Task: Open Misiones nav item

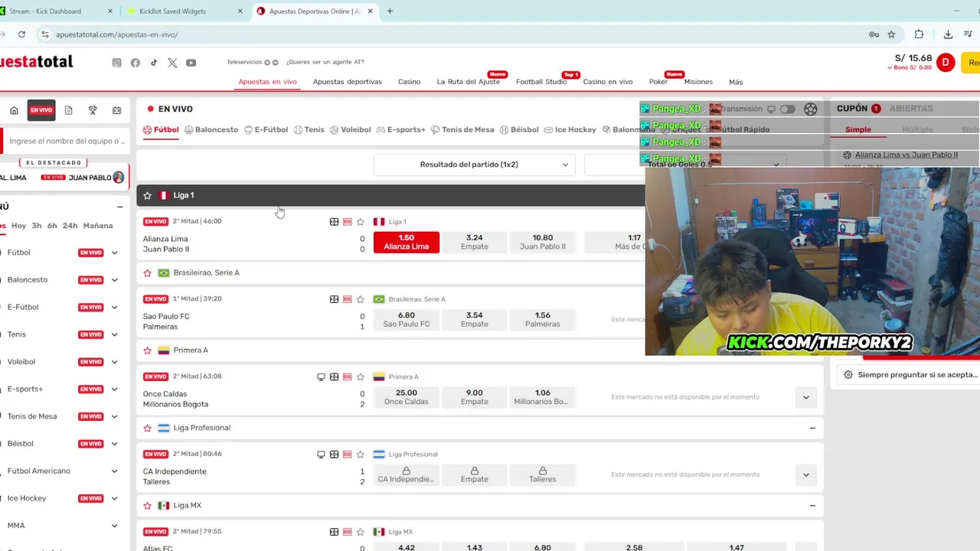Action: click(x=698, y=82)
